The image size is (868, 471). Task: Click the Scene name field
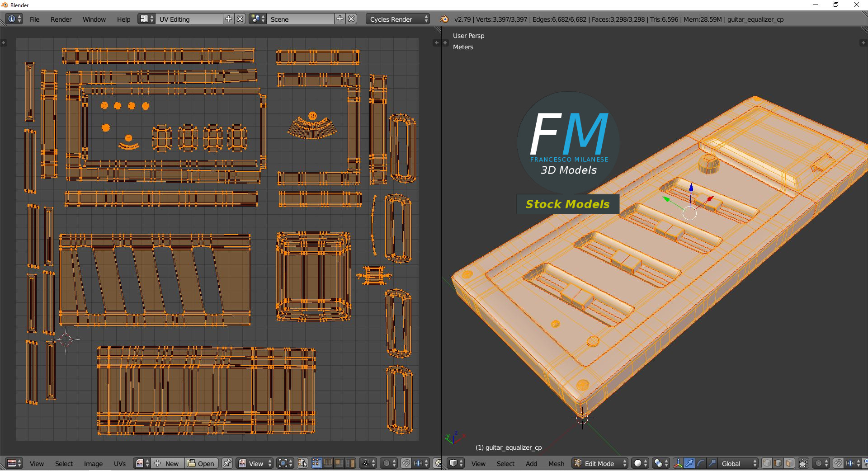coord(301,19)
